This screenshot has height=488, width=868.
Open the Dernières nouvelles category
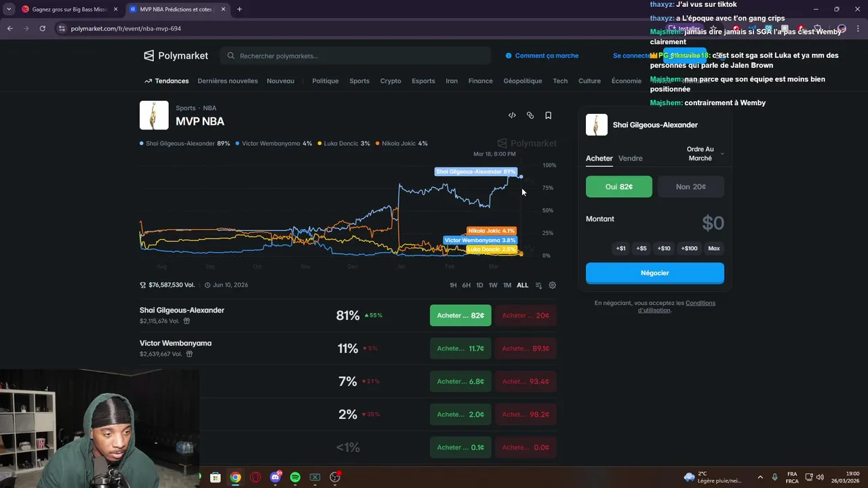pyautogui.click(x=228, y=81)
